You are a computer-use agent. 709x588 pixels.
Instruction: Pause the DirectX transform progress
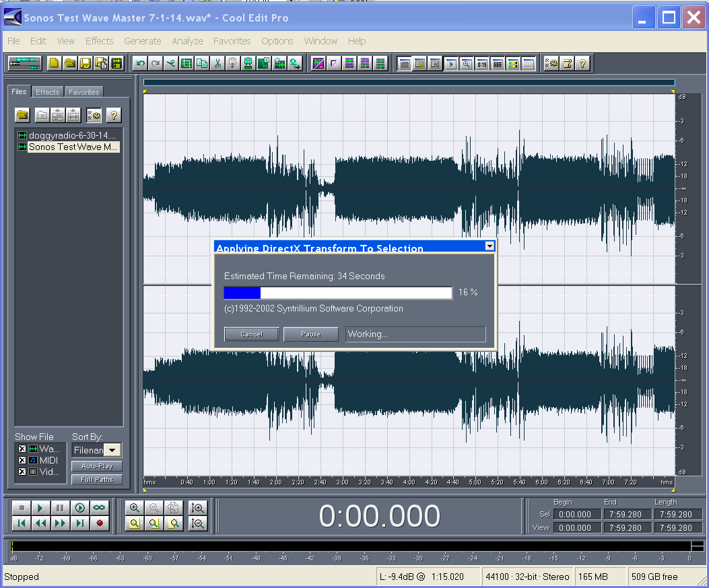click(x=310, y=334)
